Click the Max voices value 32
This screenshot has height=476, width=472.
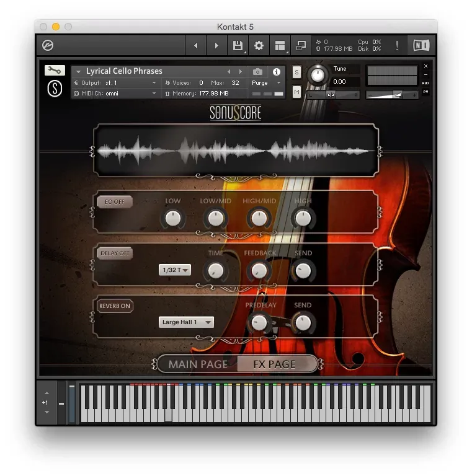click(x=236, y=83)
